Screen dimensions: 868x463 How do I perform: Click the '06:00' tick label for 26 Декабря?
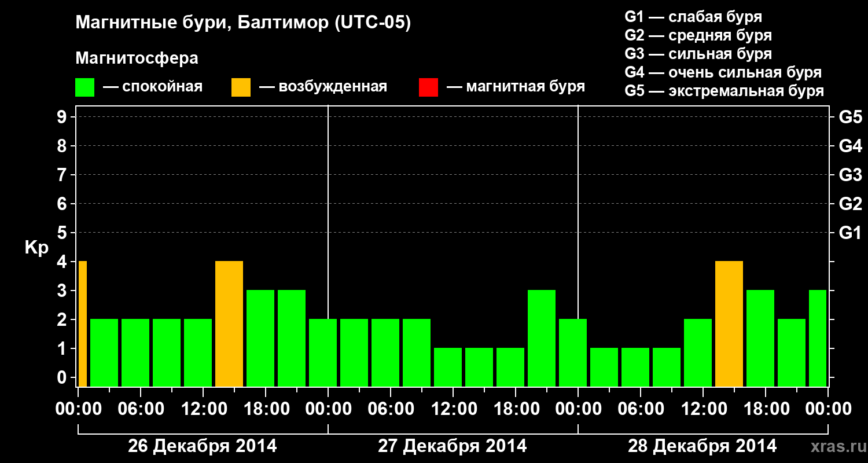pyautogui.click(x=141, y=409)
